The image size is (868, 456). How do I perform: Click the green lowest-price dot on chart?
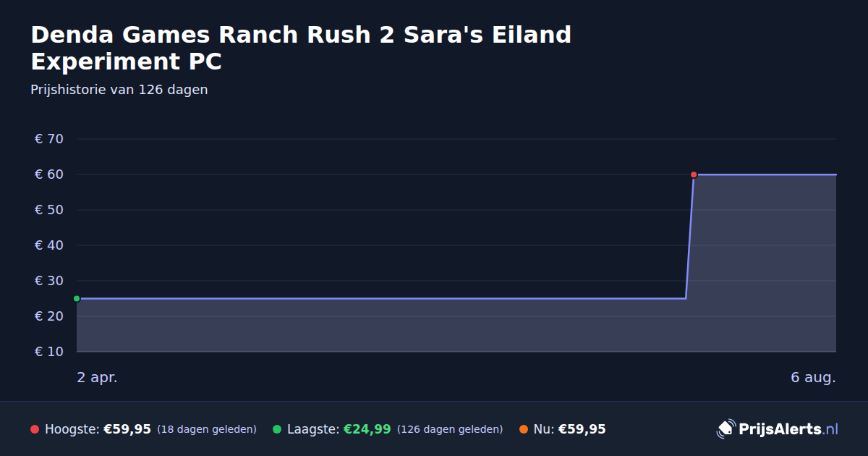(x=77, y=298)
